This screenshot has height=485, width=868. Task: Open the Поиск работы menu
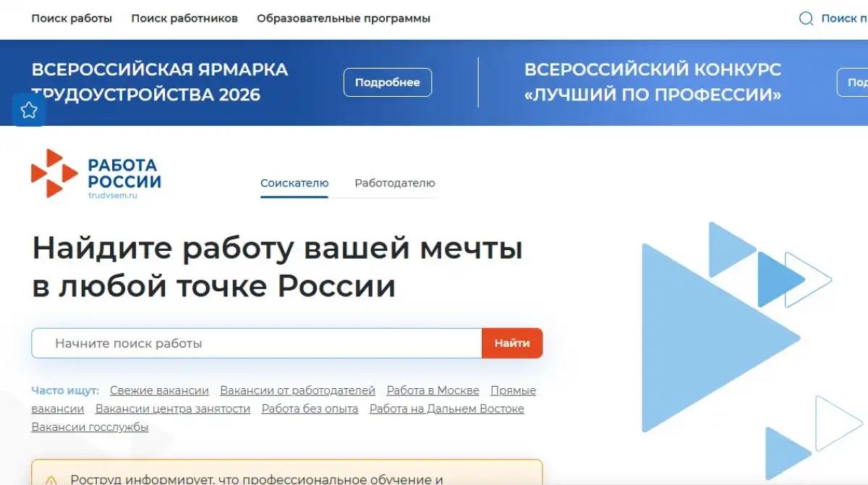(x=72, y=18)
